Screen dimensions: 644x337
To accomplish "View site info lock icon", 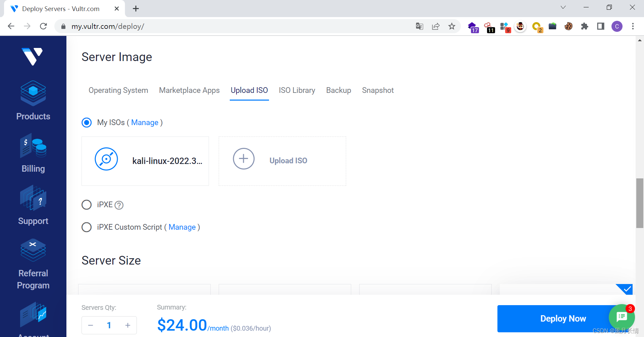I will pyautogui.click(x=63, y=26).
